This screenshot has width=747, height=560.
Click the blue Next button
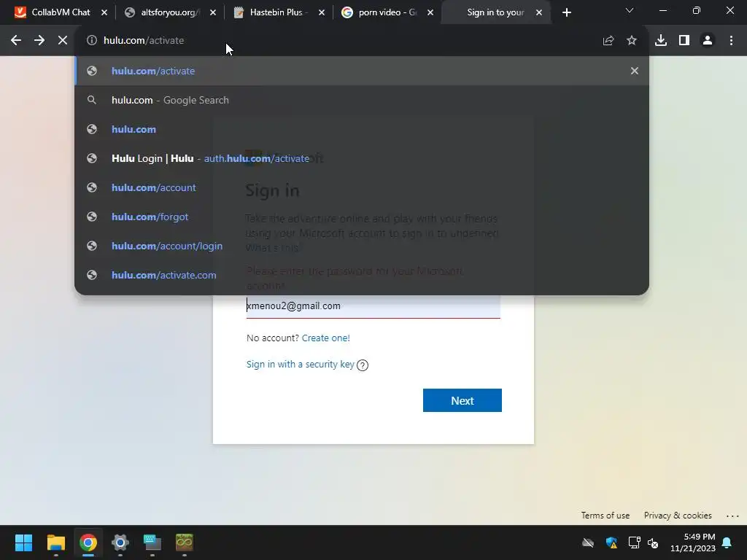(462, 400)
